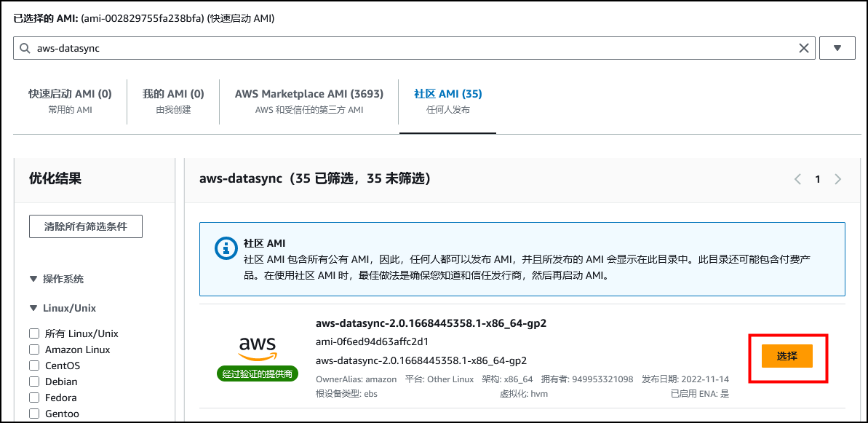Switch to 我的 AMI tab
The width and height of the screenshot is (868, 423).
(x=173, y=101)
